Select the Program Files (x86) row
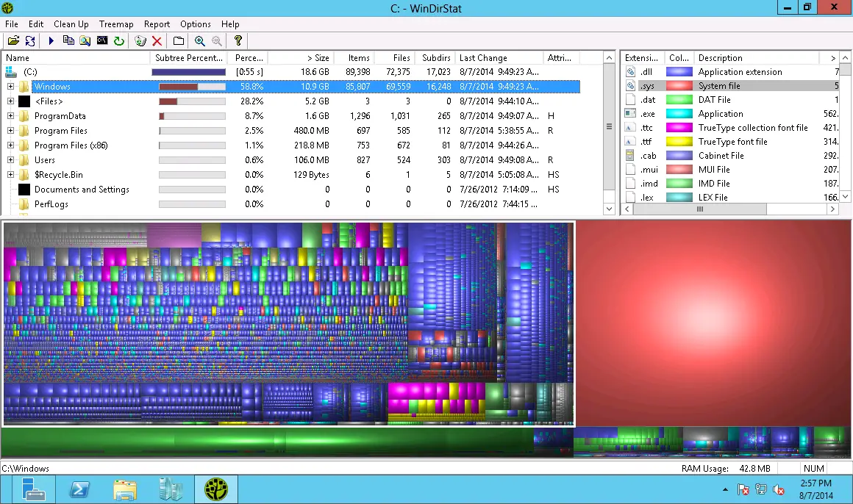 292,145
